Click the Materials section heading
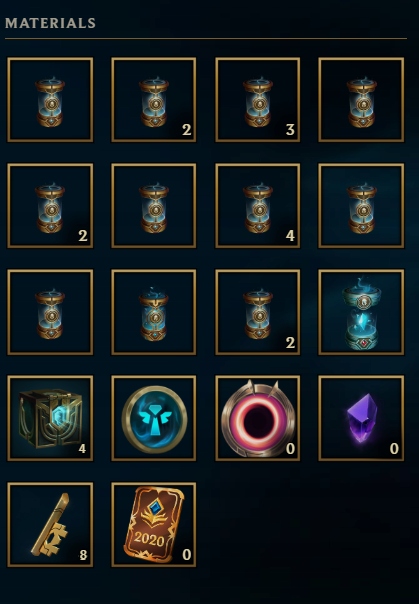 [x=50, y=23]
